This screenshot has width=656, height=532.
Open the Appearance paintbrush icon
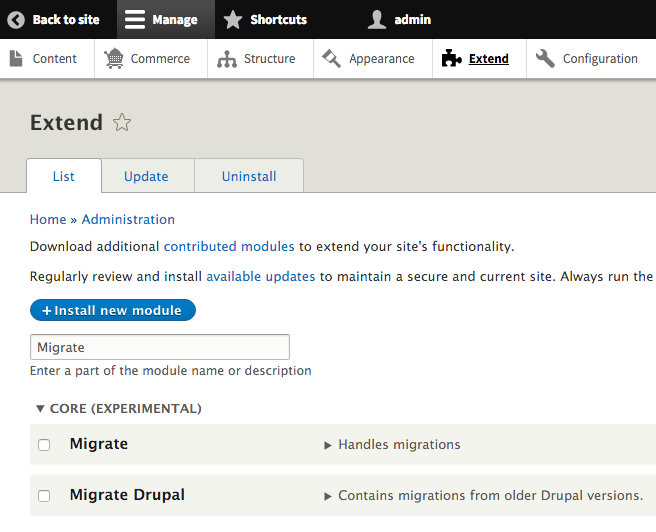(331, 59)
